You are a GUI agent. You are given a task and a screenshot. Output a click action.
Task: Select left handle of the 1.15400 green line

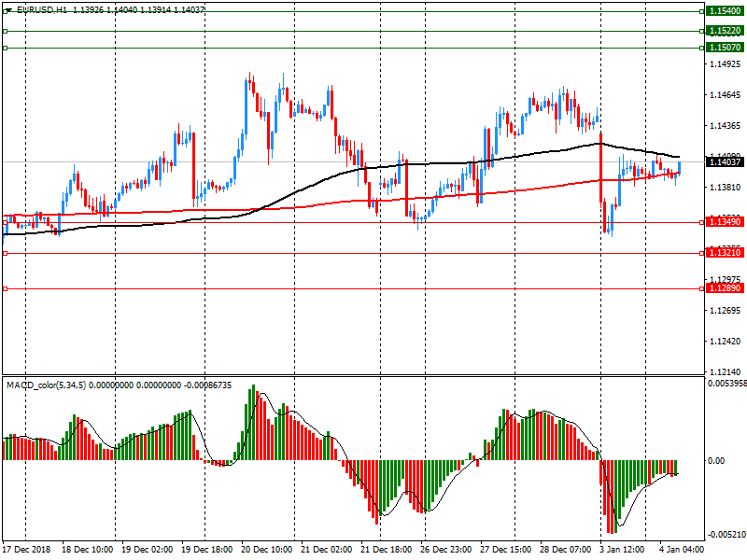coord(6,11)
